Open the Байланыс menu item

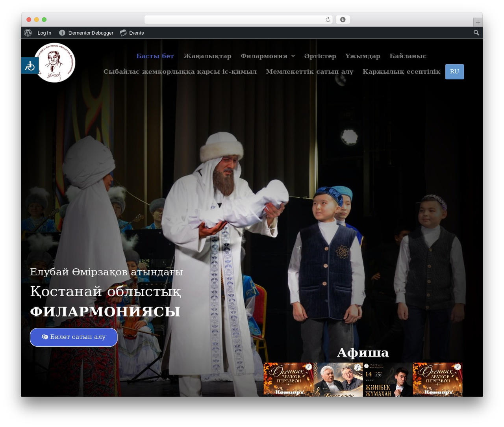pos(408,56)
